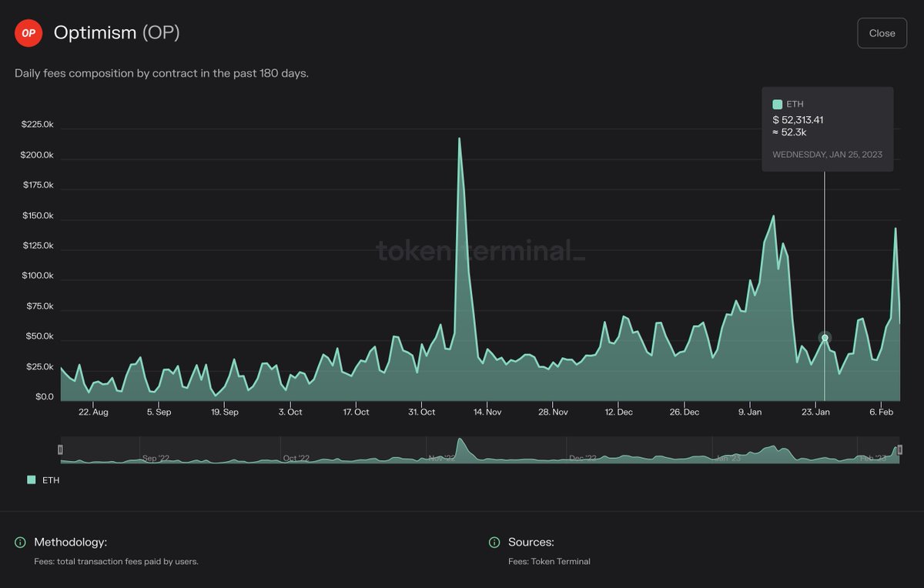Click the Oct '22 label in navigator
The height and width of the screenshot is (588, 924).
(x=296, y=458)
